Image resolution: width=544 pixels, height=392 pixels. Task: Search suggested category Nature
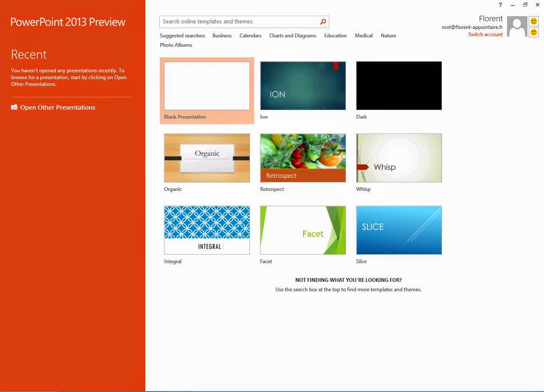[x=388, y=36]
